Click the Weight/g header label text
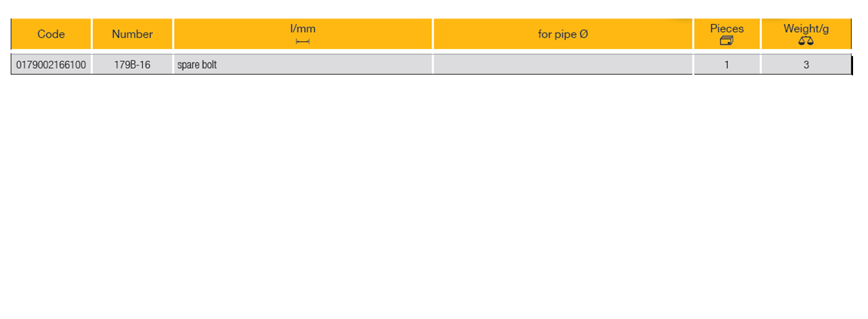868x319 pixels. pyautogui.click(x=806, y=28)
